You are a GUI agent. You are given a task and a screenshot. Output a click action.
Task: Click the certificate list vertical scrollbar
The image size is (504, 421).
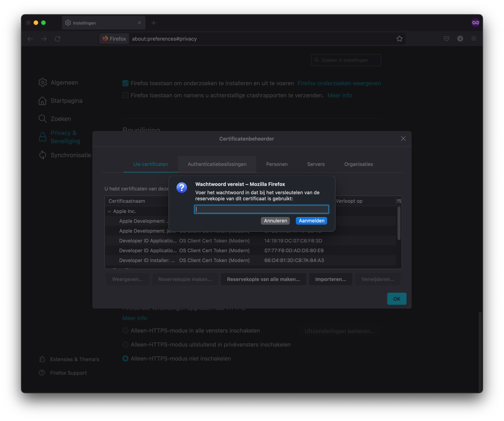point(399,223)
